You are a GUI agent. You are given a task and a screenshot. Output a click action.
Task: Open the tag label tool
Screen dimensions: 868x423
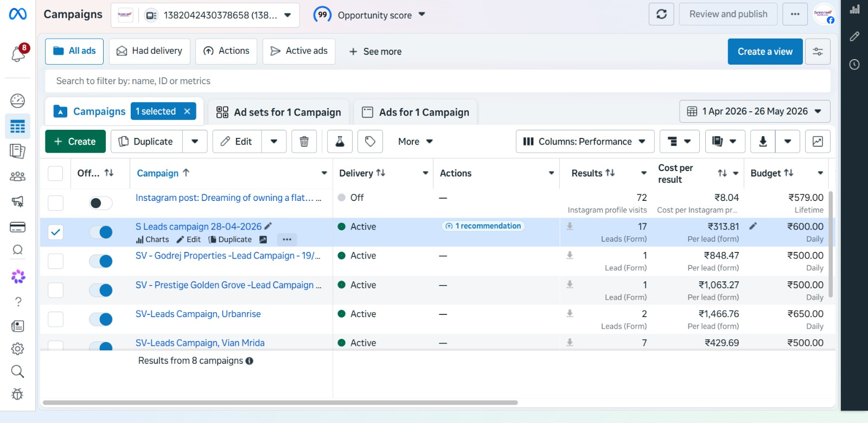(x=371, y=142)
